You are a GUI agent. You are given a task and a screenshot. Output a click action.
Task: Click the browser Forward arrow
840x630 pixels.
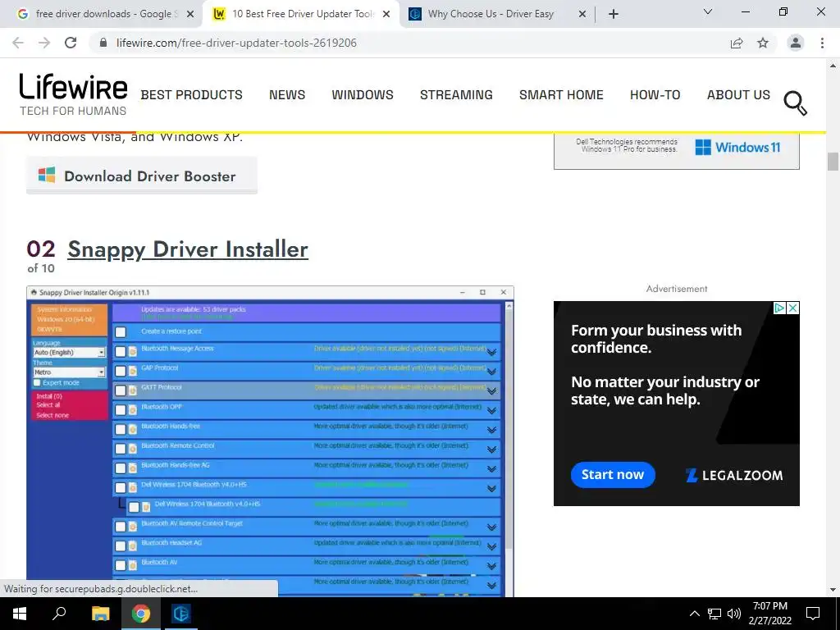click(x=44, y=43)
